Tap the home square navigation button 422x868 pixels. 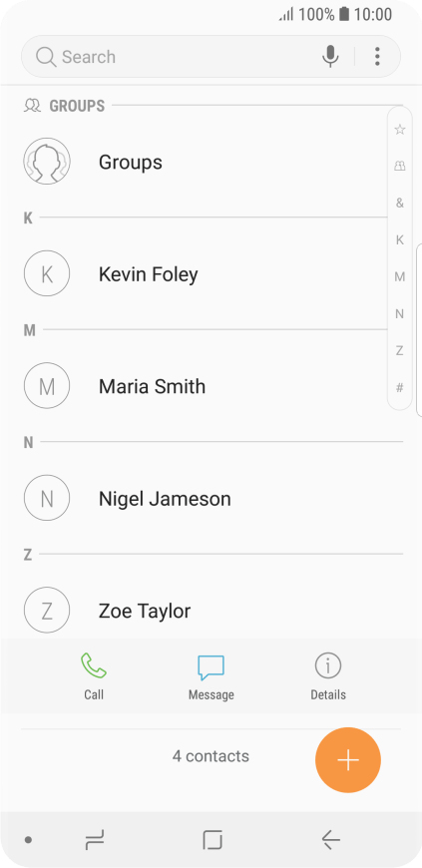[x=212, y=840]
